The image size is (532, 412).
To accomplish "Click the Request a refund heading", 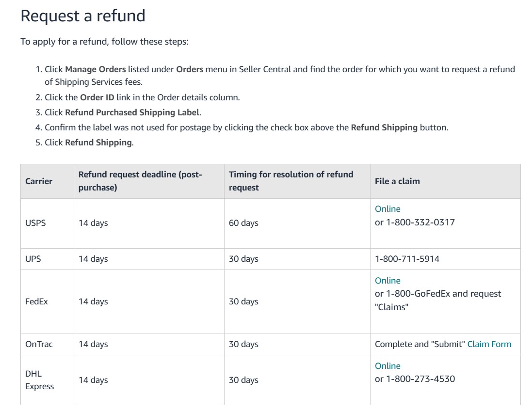I will (83, 16).
